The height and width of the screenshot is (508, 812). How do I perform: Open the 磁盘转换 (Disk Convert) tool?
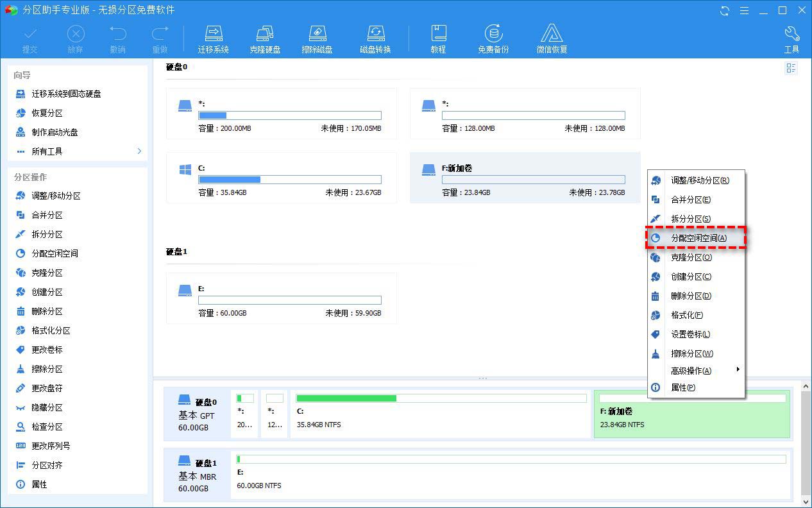point(375,37)
